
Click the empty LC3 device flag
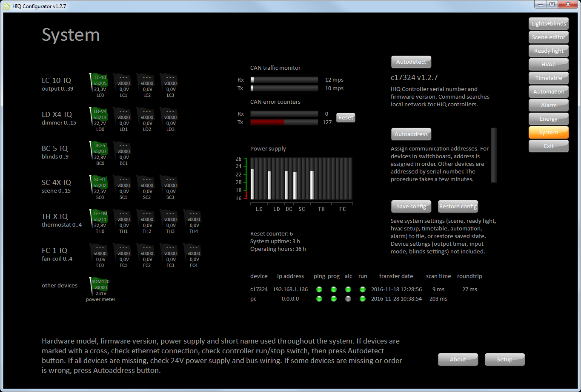click(x=170, y=83)
